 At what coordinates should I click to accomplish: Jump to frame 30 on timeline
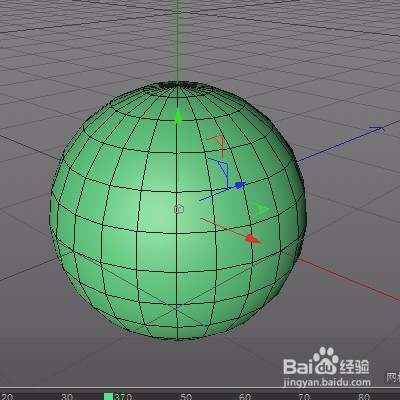(x=67, y=397)
